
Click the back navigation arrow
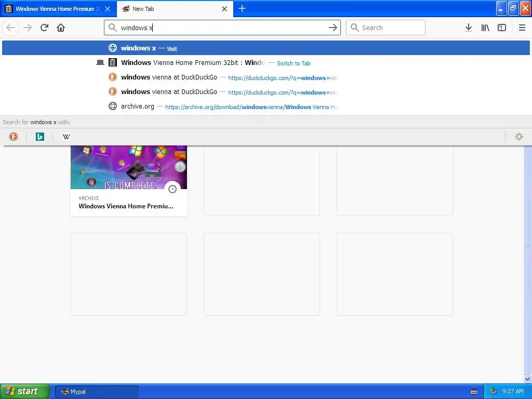[x=10, y=28]
